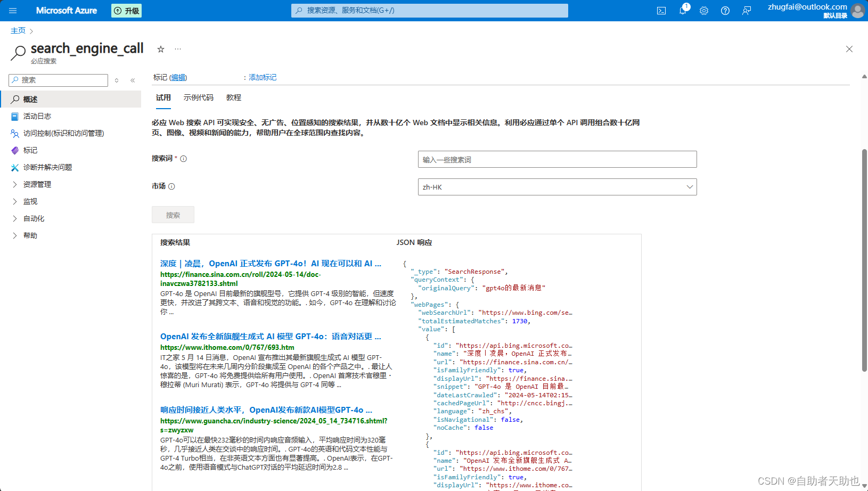Open the Azure portal hamburger menu
Image resolution: width=868 pixels, height=491 pixels.
(x=13, y=11)
